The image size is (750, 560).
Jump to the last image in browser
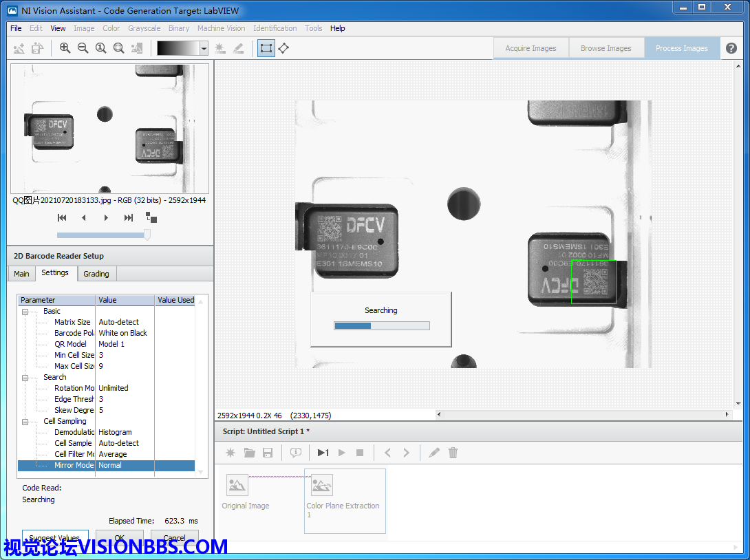click(128, 217)
